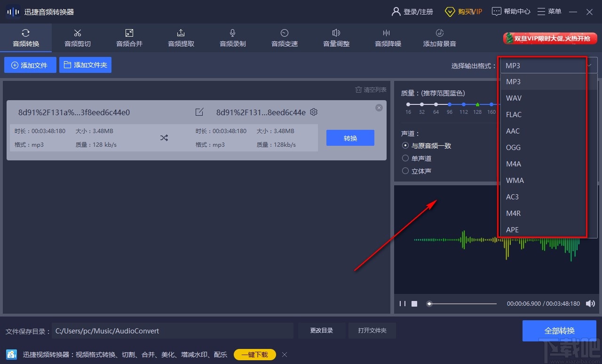602x364 pixels.
Task: Select 立体声 stereo output
Action: click(405, 171)
